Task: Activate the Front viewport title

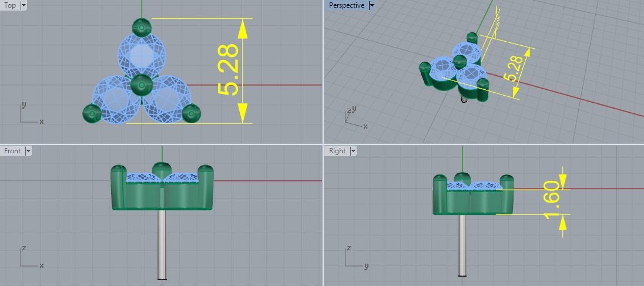Action: pyautogui.click(x=12, y=151)
